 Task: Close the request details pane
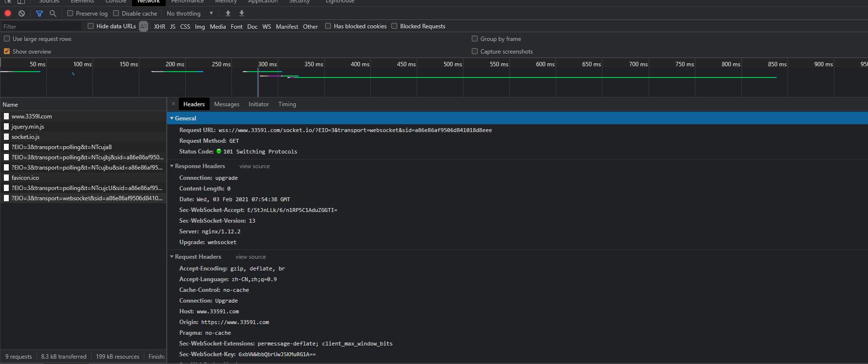(x=174, y=104)
